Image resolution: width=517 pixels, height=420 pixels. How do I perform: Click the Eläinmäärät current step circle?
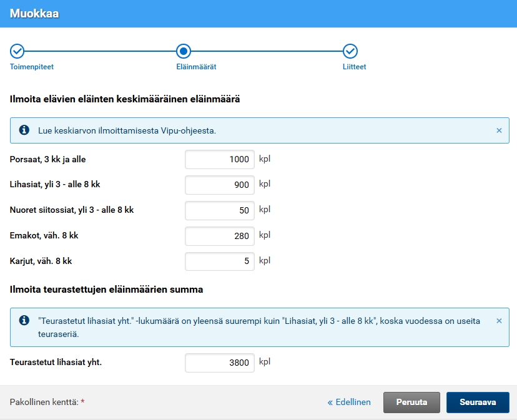tap(184, 51)
